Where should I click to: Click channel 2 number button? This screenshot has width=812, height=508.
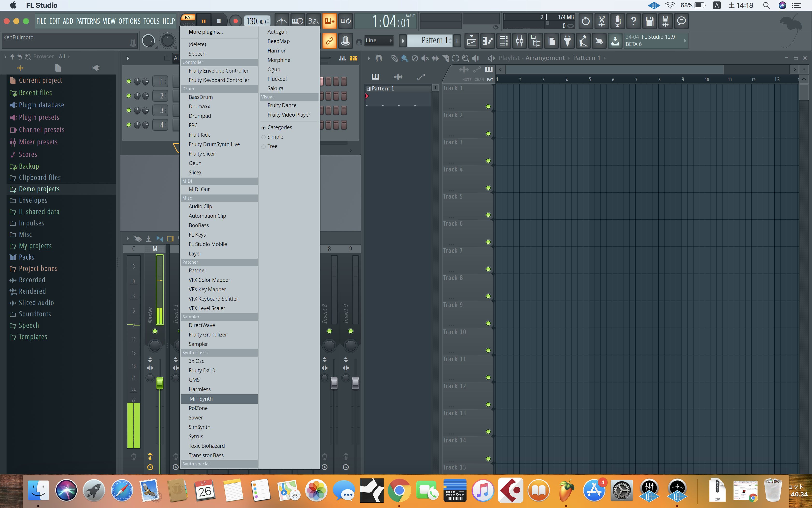coord(160,96)
